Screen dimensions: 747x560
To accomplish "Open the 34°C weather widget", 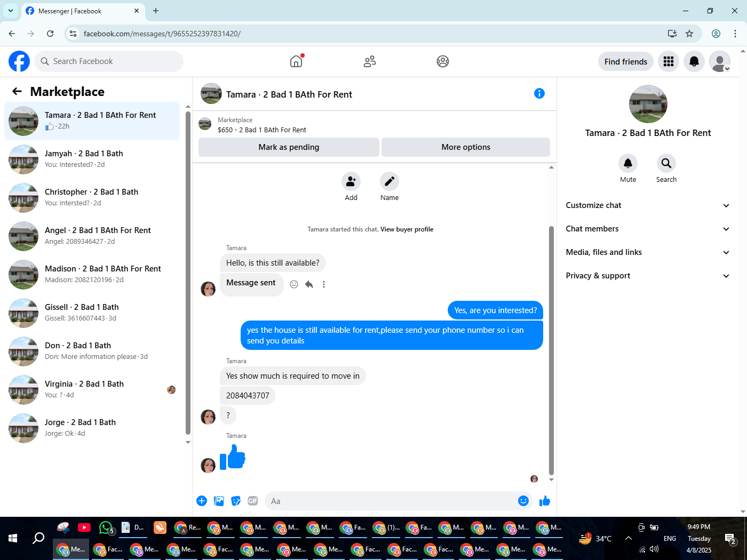I will point(596,539).
